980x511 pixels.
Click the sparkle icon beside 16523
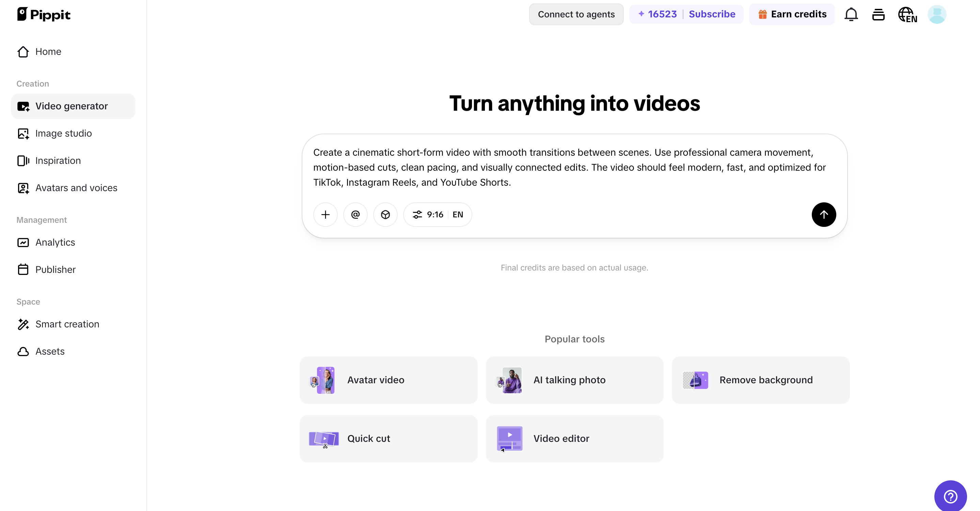coord(641,14)
